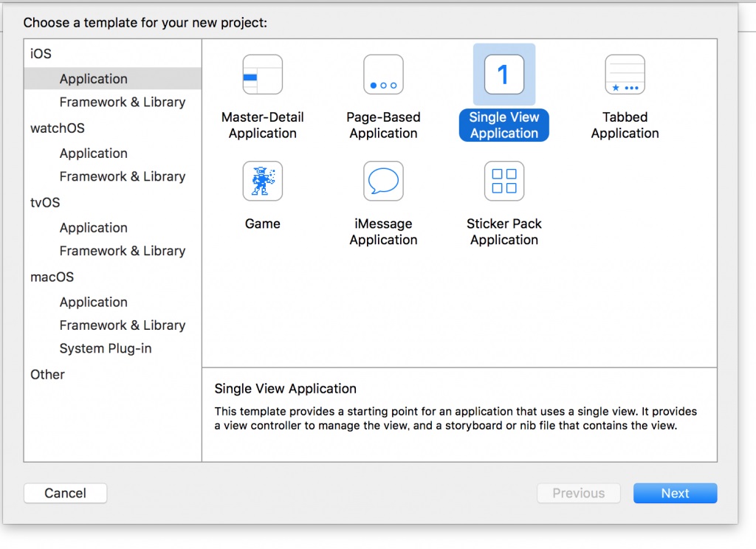This screenshot has width=756, height=549.
Task: Click the 'Sticker Pack Application' label text
Action: coord(504,232)
